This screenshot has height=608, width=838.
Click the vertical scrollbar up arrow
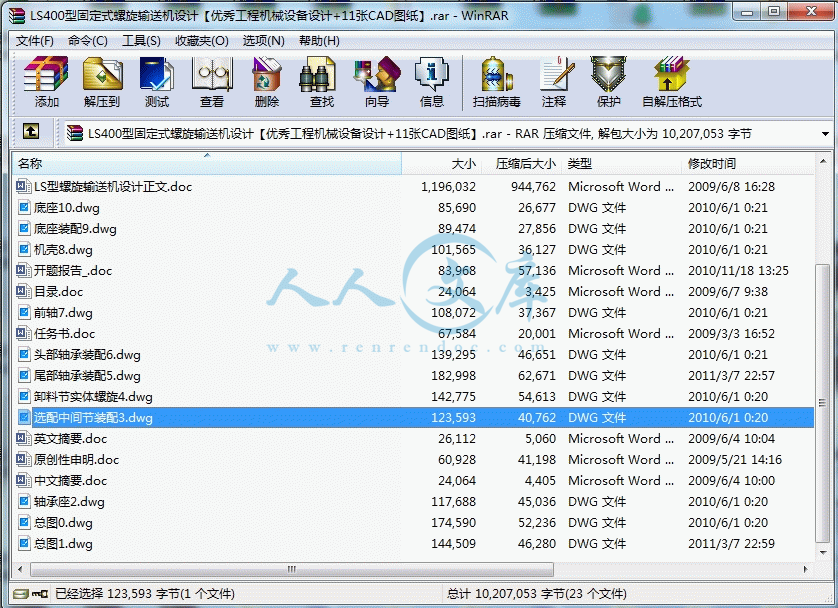(x=823, y=161)
